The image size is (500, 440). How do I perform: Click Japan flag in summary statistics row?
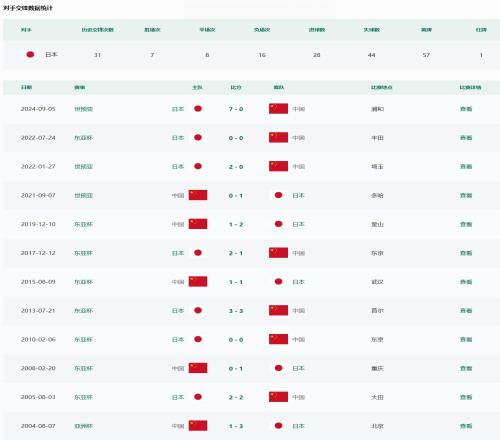(30, 54)
